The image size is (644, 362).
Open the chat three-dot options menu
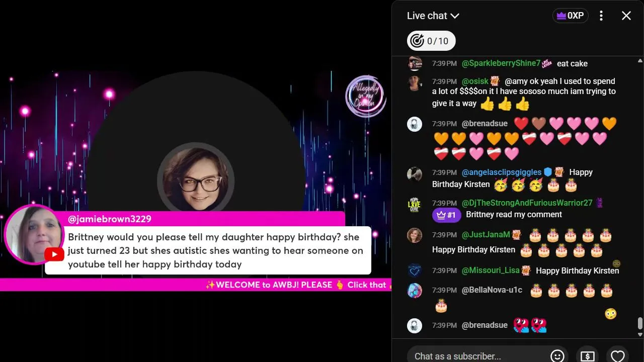[601, 16]
